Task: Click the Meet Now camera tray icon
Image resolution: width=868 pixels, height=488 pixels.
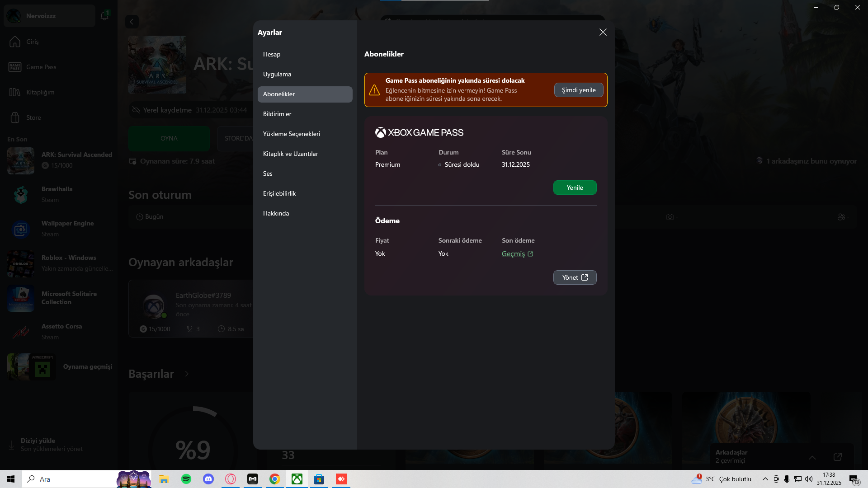Action: pyautogui.click(x=776, y=479)
